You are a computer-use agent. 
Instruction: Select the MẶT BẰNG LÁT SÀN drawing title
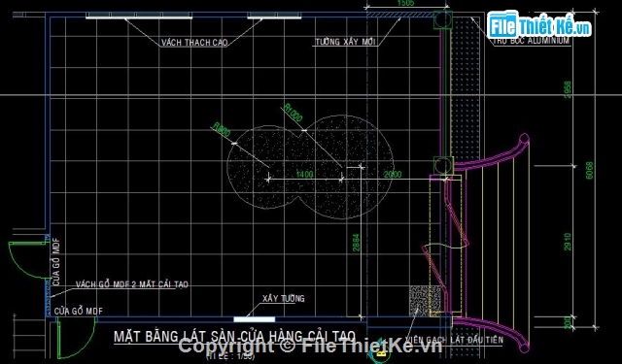point(234,337)
